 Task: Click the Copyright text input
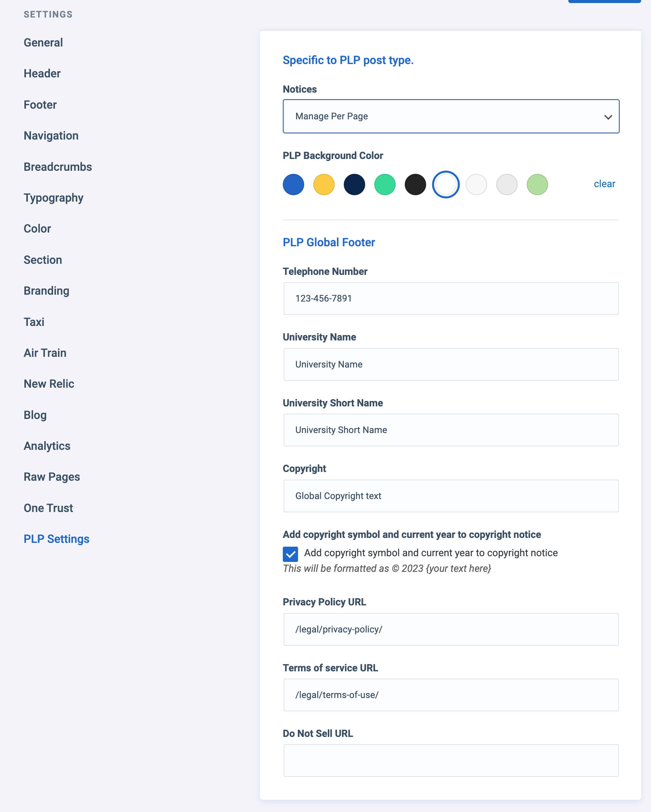(x=451, y=496)
